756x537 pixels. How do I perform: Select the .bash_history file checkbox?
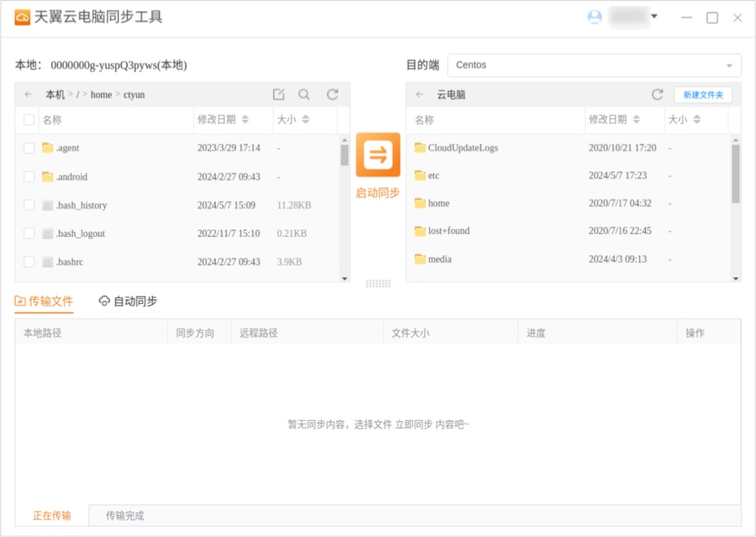(29, 204)
